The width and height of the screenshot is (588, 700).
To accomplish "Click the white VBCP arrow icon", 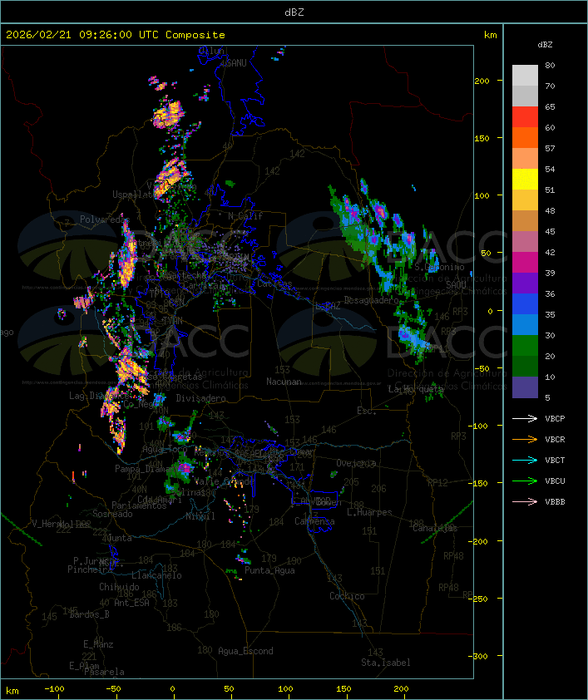I will point(525,418).
